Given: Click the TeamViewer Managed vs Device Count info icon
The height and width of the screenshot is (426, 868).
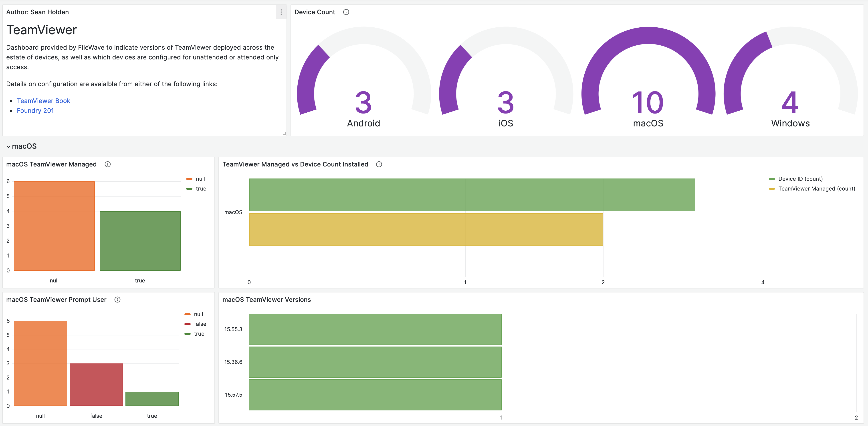Looking at the screenshot, I should pyautogui.click(x=379, y=164).
